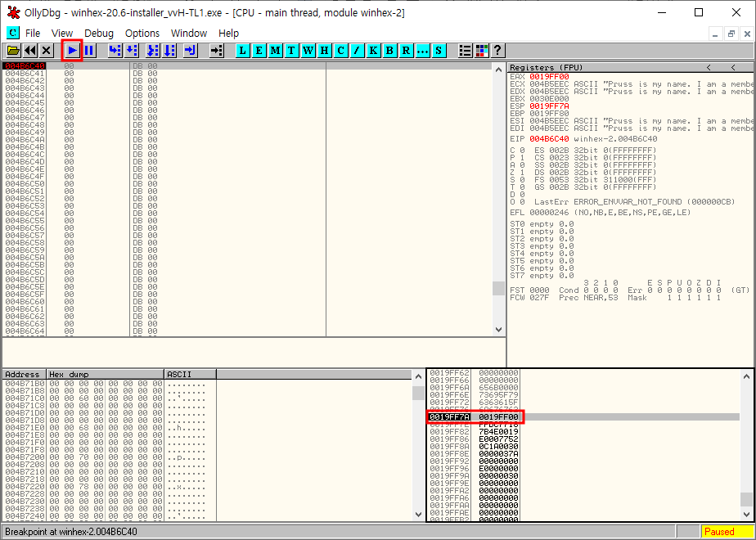756x540 pixels.
Task: Show Patches with slash button
Action: [358, 50]
